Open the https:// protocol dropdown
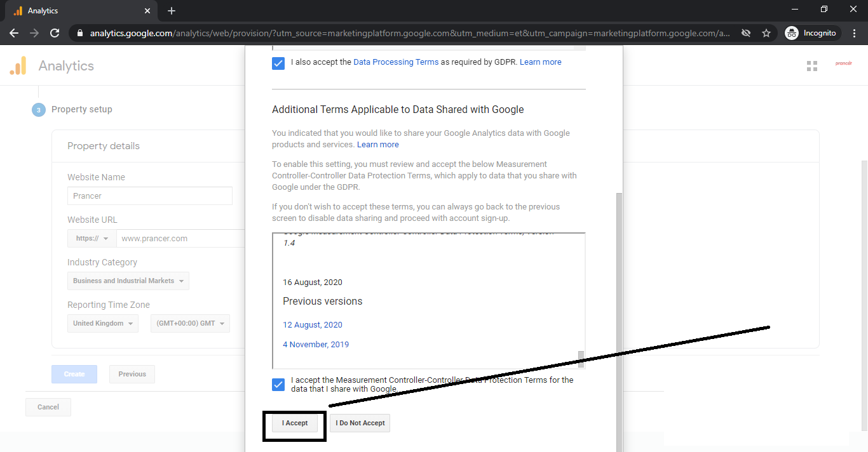 92,239
